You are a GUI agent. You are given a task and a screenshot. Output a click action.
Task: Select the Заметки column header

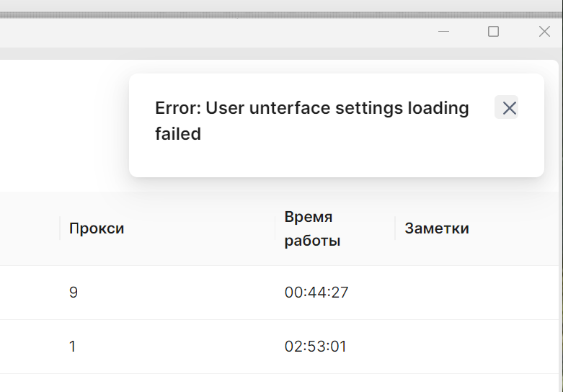click(x=437, y=228)
